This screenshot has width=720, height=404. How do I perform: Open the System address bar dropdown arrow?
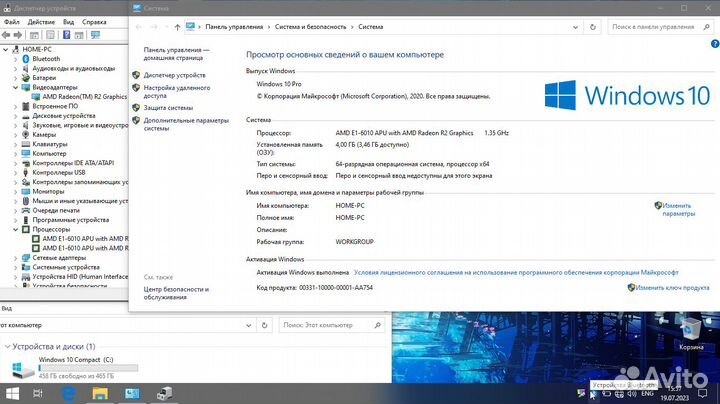click(x=575, y=27)
